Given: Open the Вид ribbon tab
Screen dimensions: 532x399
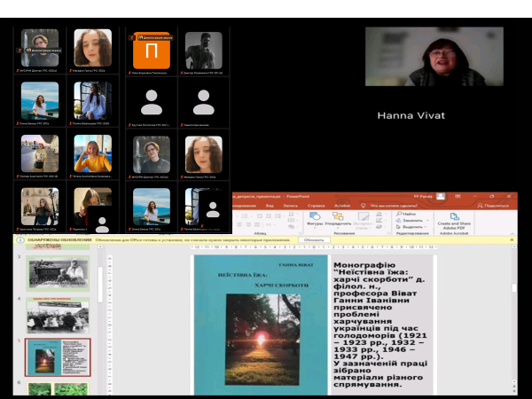Looking at the screenshot, I should pos(270,205).
